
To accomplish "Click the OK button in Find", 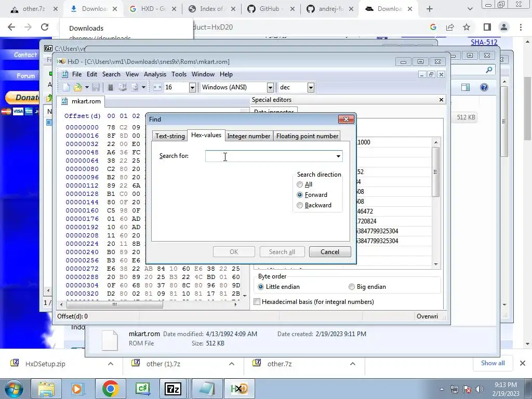I will [234, 252].
